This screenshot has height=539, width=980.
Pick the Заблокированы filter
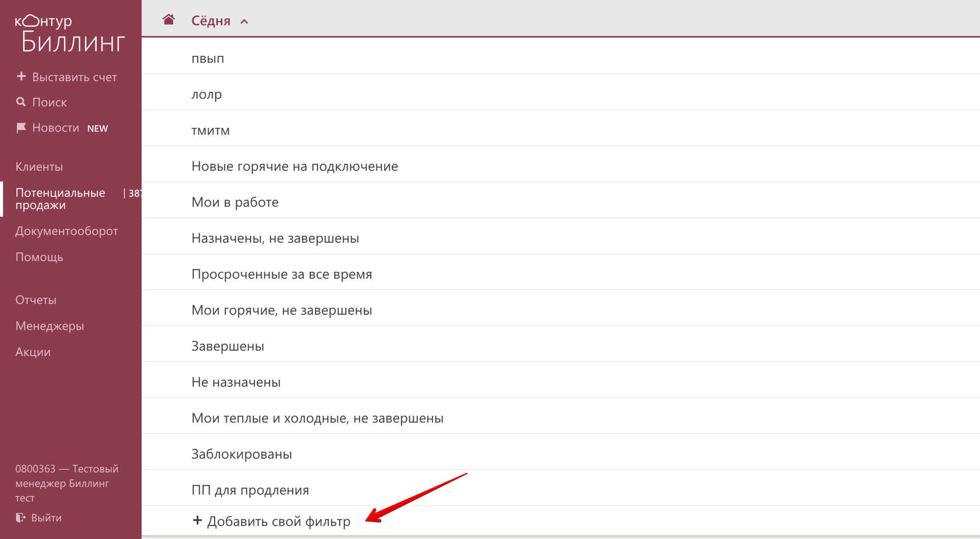242,454
